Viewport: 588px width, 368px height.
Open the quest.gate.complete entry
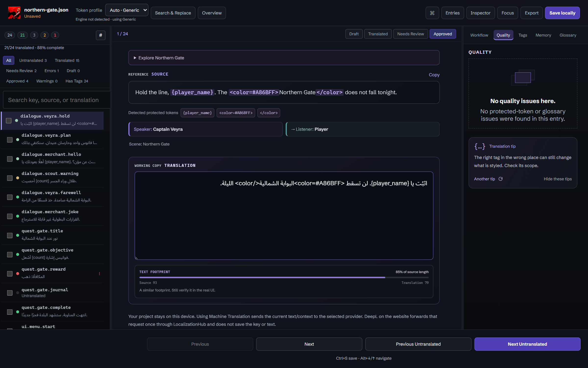click(x=52, y=312)
